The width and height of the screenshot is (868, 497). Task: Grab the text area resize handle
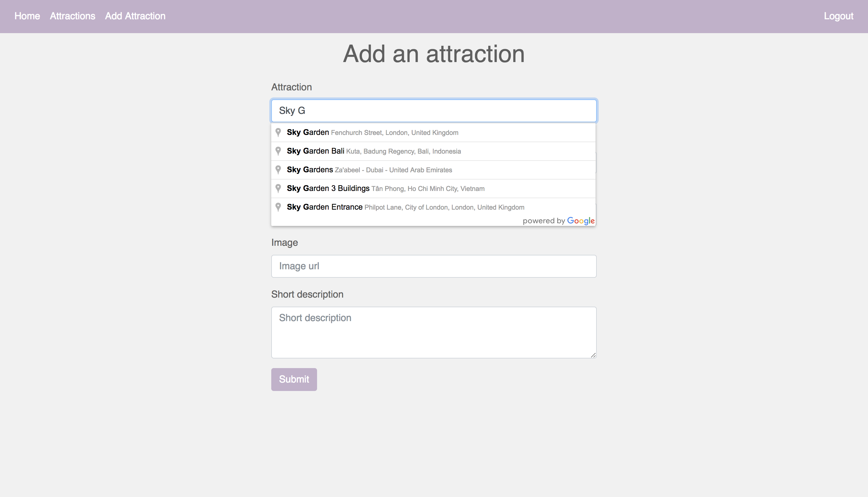click(593, 355)
